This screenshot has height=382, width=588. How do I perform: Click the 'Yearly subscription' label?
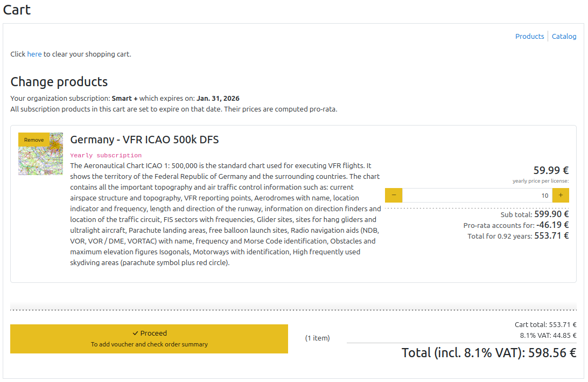106,155
